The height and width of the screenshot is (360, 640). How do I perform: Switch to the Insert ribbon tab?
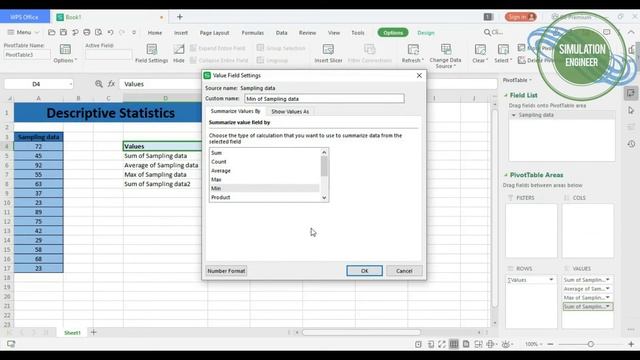[x=181, y=33]
